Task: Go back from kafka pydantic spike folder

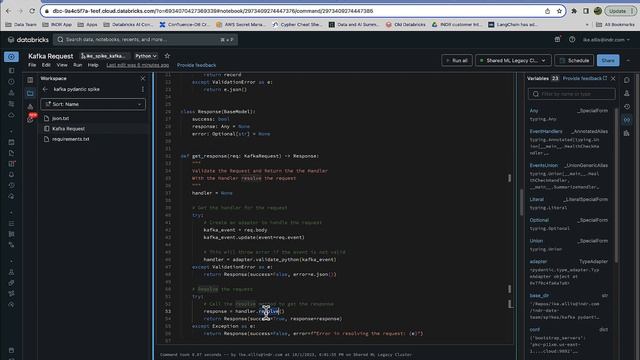Action: [45, 89]
